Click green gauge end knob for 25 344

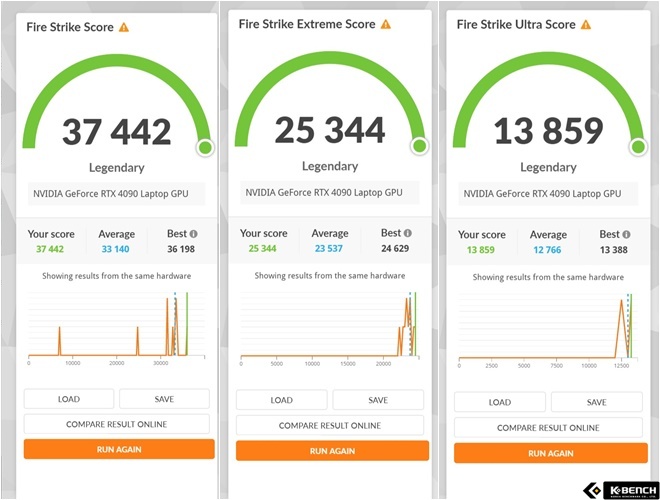[420, 146]
